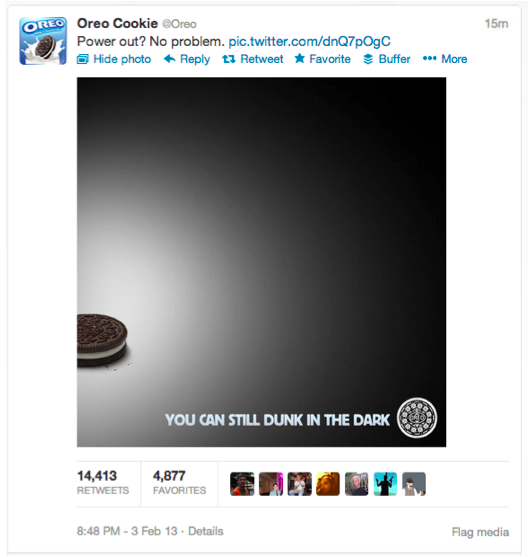Click the 15m tweet timestamp
This screenshot has width=528, height=557.
496,24
